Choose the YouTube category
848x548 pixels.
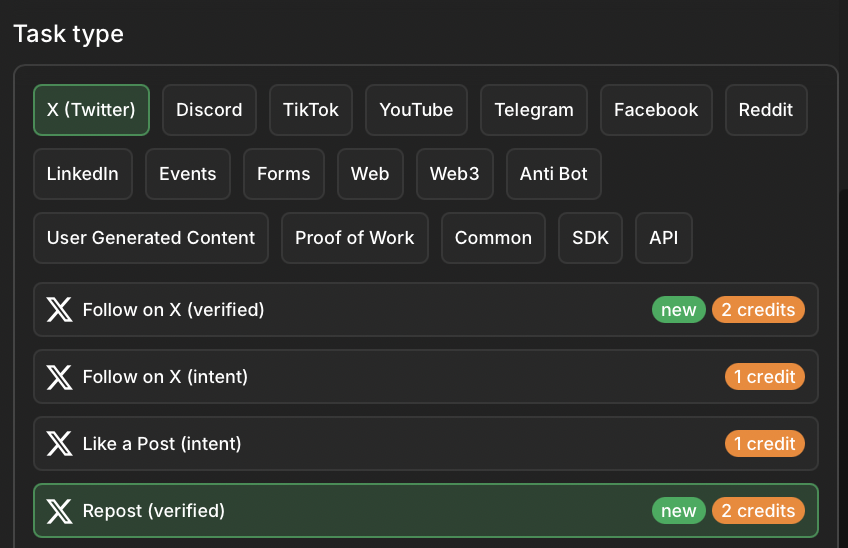[416, 110]
